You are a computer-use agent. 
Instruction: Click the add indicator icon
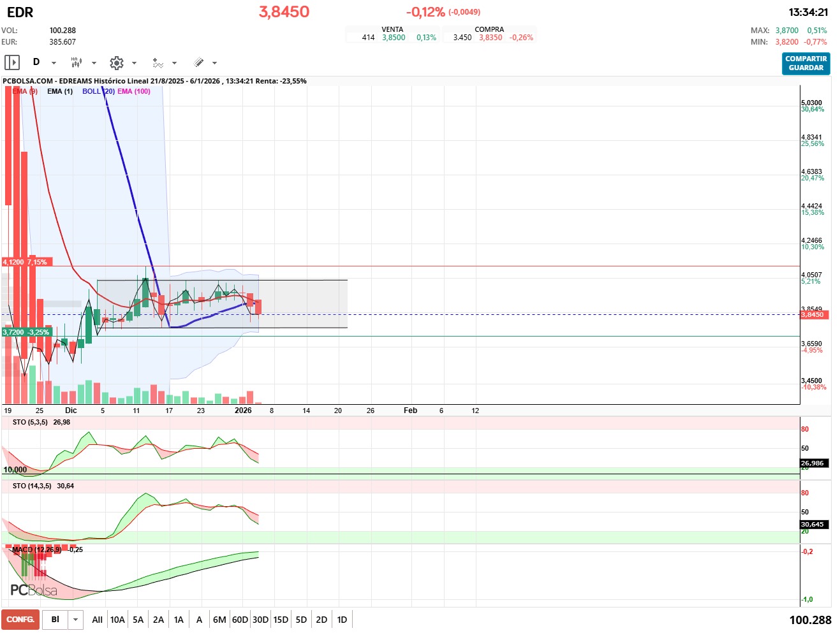click(x=158, y=62)
